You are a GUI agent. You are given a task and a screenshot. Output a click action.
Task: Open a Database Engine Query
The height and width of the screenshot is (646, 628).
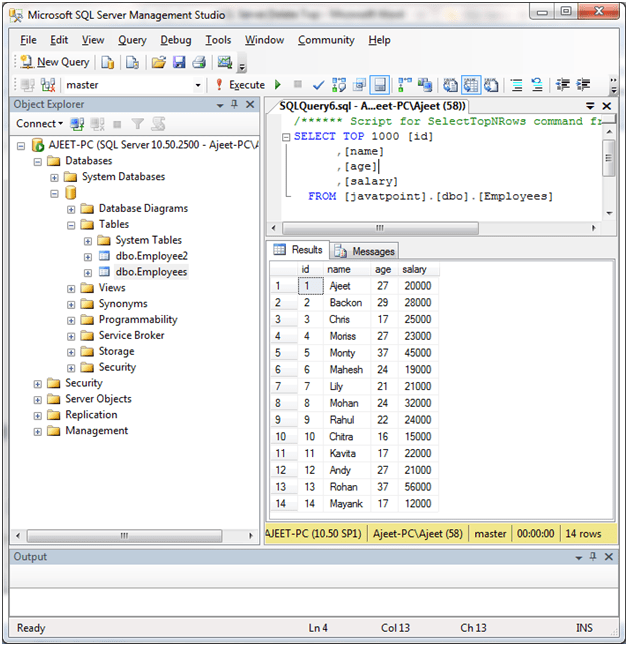108,62
